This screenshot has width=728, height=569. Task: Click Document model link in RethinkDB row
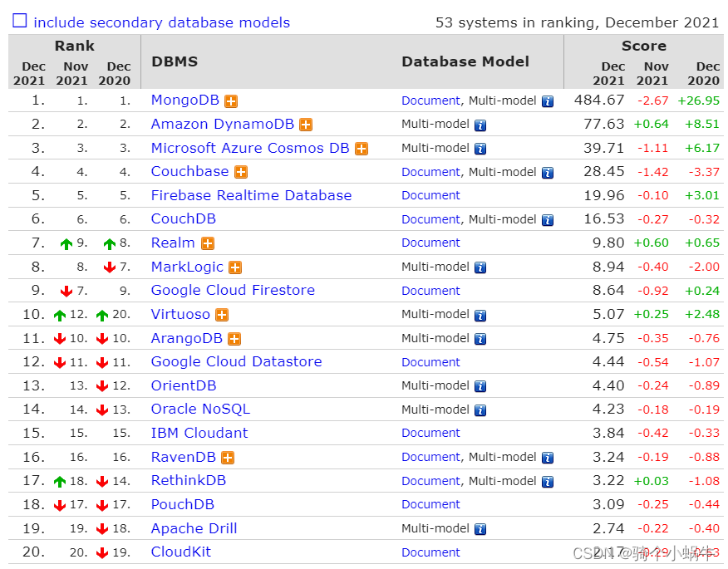[430, 481]
